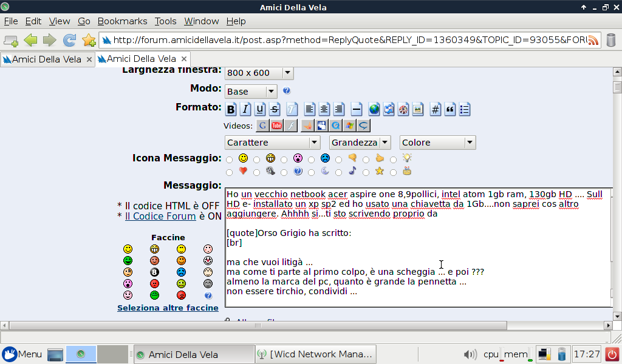Open the Bookmarks menu
Viewport: 622px width, 364px height.
point(122,21)
